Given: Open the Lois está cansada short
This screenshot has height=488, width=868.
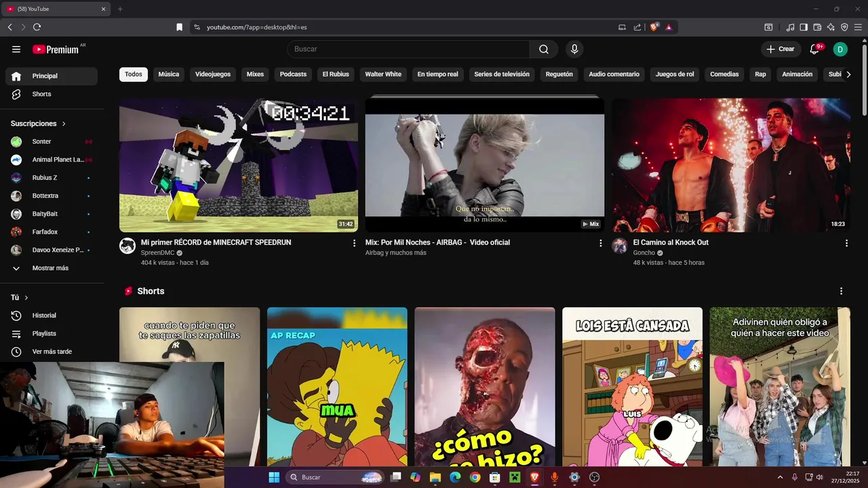Looking at the screenshot, I should [x=632, y=387].
